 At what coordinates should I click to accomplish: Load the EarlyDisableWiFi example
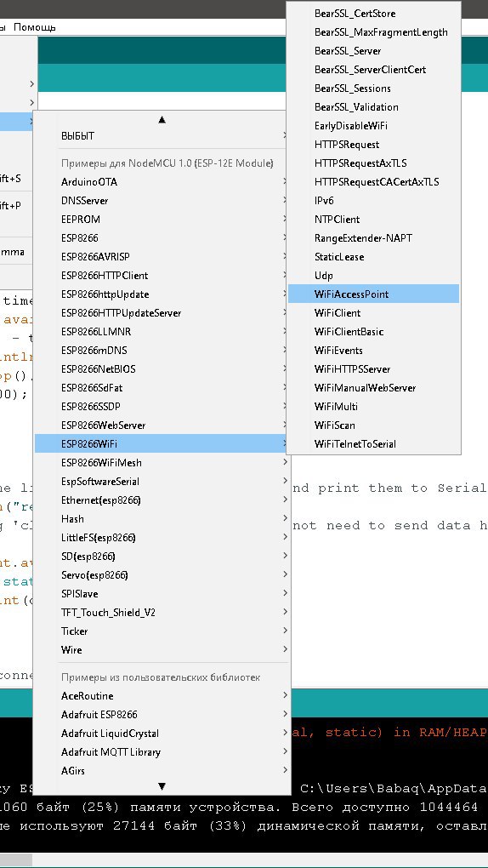[373, 126]
